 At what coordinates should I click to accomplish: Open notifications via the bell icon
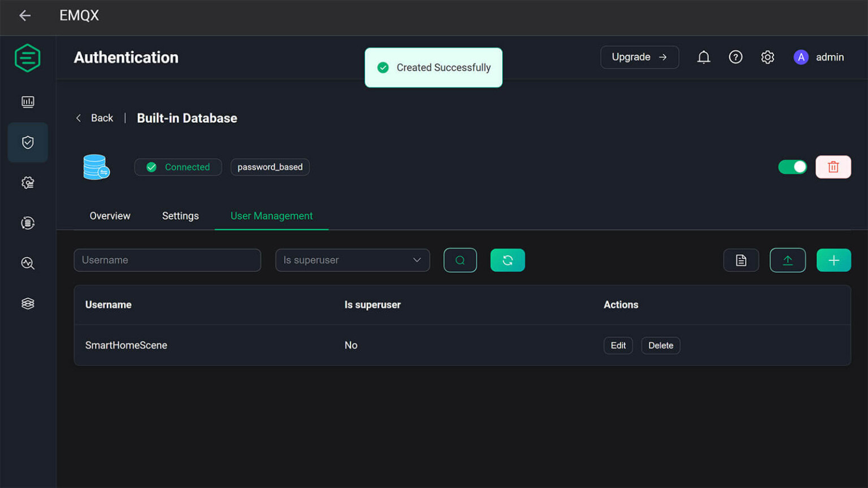click(x=704, y=57)
